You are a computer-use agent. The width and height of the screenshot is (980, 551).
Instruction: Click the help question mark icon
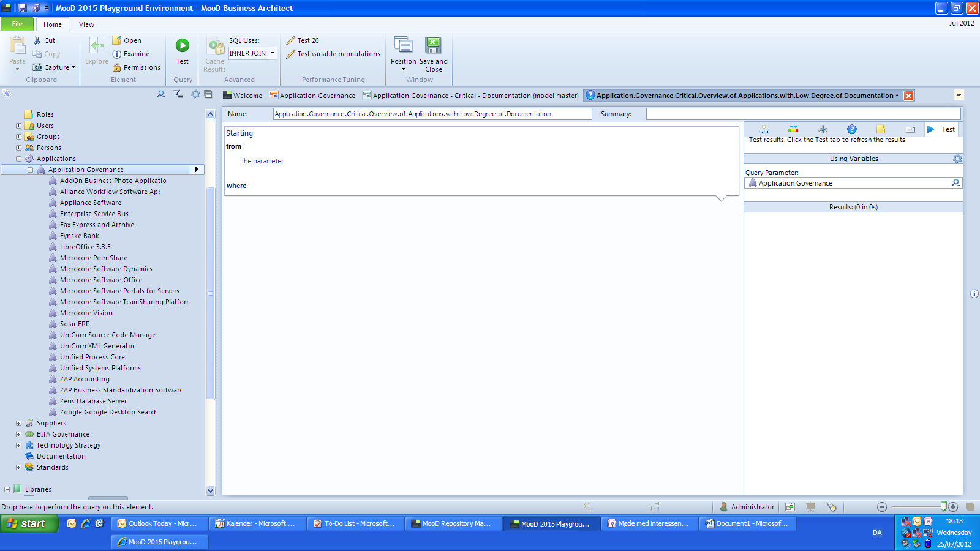click(851, 129)
